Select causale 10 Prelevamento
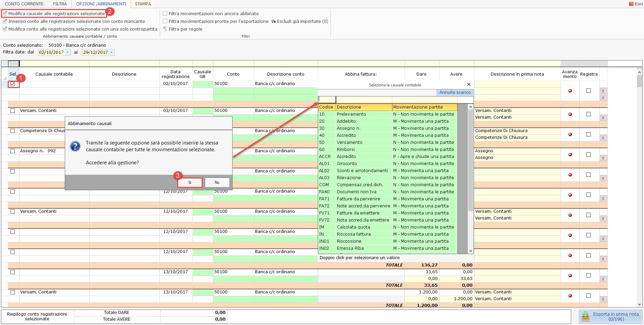The width and height of the screenshot is (644, 325). 388,114
